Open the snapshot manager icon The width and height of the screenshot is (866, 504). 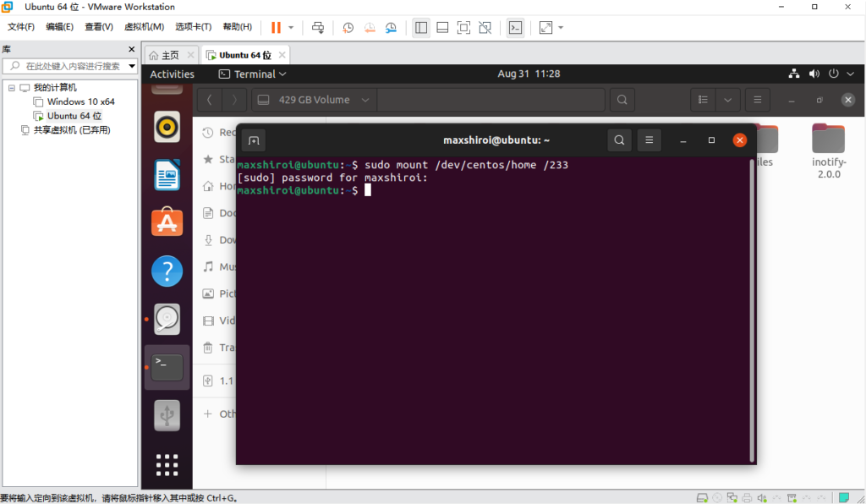click(391, 27)
